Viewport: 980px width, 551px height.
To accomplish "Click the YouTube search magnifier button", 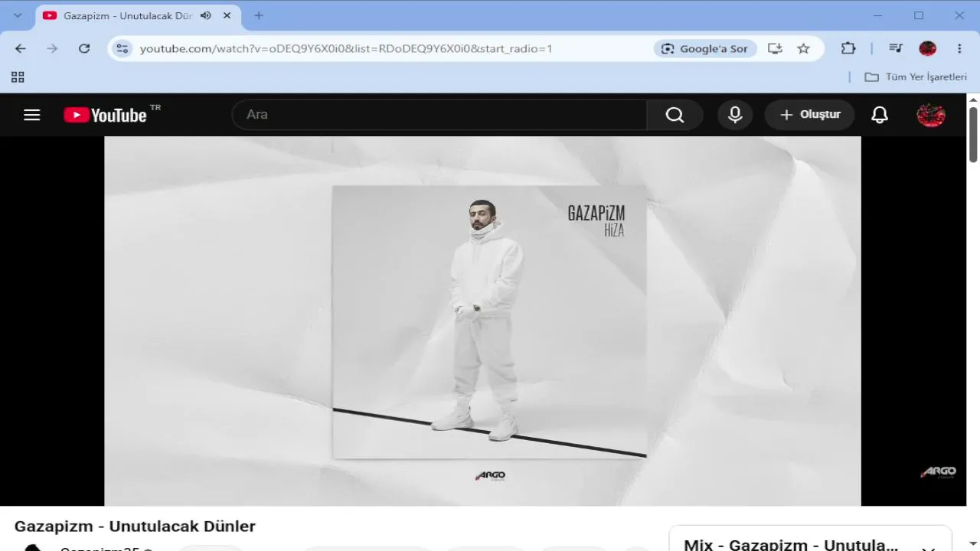I will (675, 115).
